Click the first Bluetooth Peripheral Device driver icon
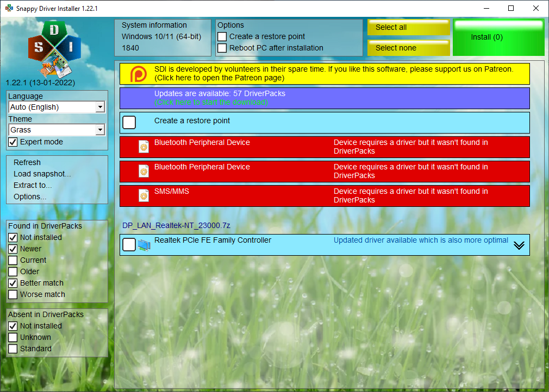The image size is (549, 392). (x=144, y=147)
